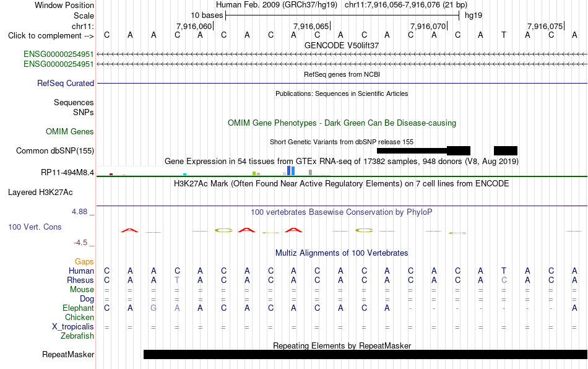Click the Human species row label
Image resolution: width=588 pixels, height=369 pixels.
point(81,271)
